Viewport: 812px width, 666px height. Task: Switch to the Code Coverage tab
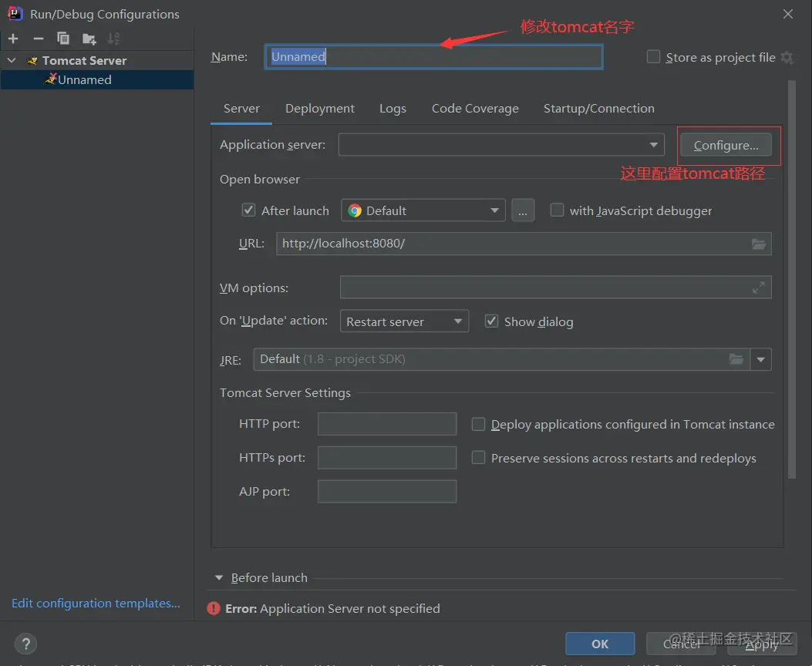click(x=475, y=109)
